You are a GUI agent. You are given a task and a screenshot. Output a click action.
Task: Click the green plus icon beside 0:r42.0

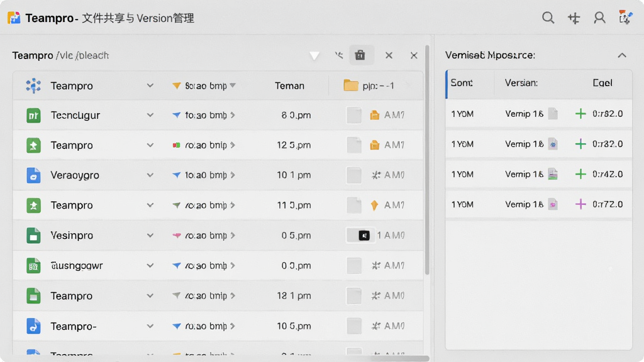pyautogui.click(x=580, y=174)
